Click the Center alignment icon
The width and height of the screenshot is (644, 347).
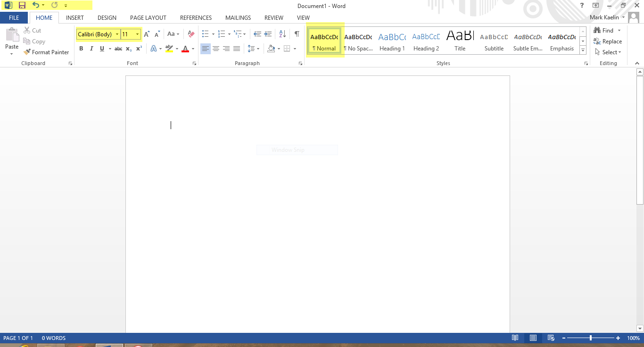(216, 49)
